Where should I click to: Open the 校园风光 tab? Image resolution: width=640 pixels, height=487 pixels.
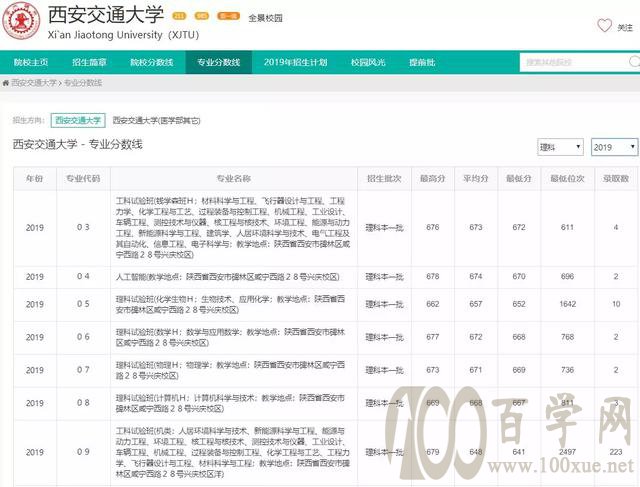pos(368,62)
